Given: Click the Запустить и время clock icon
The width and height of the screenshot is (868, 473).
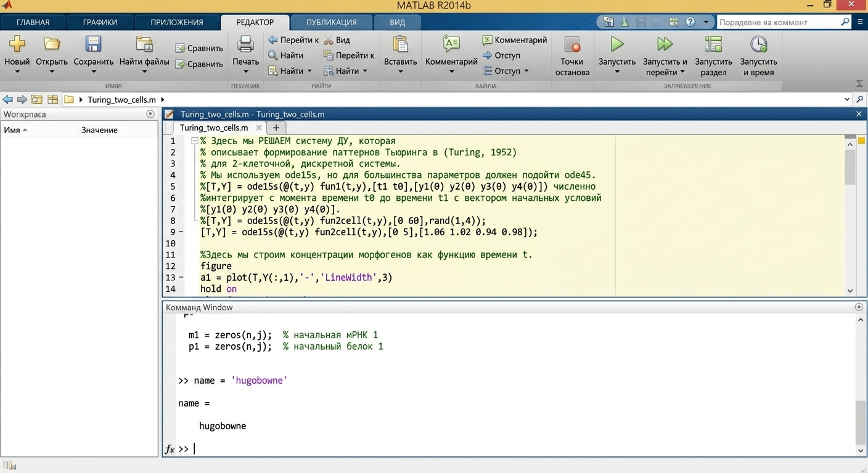Looking at the screenshot, I should [758, 44].
